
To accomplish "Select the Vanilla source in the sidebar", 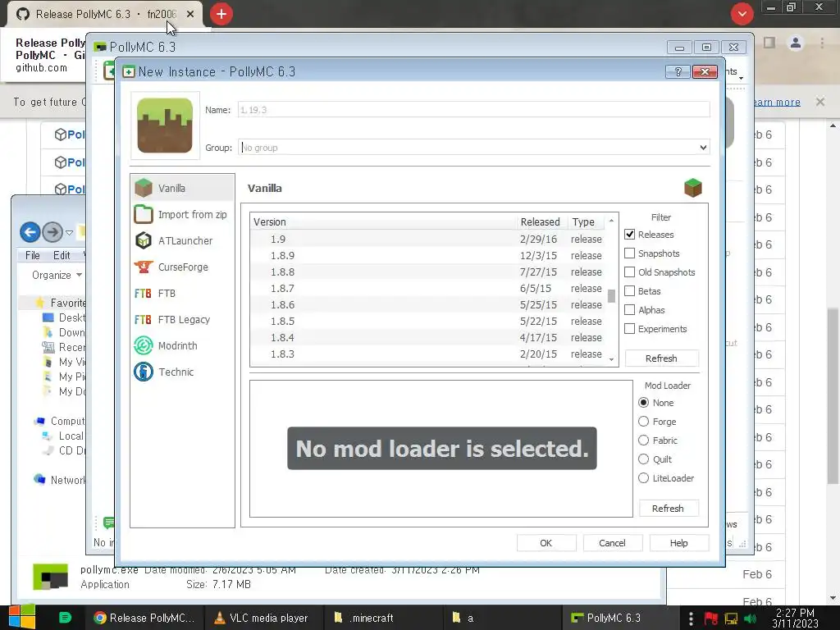I will click(x=182, y=188).
